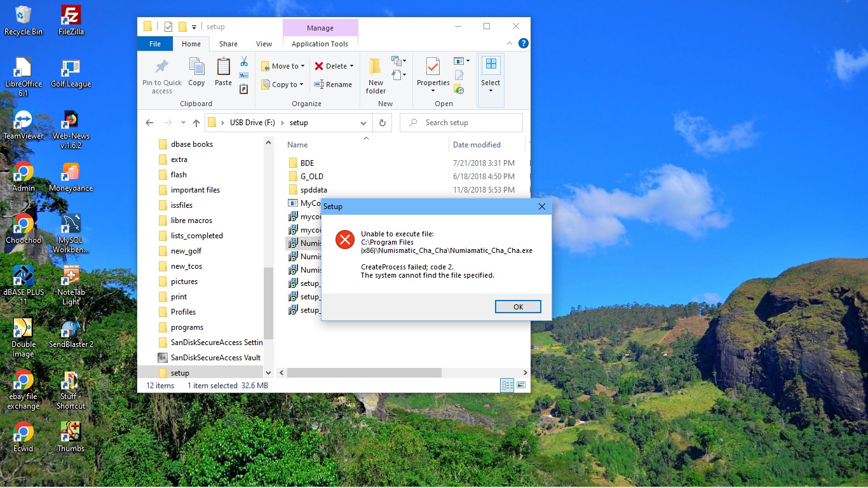Switch to large thumbnails view in the status bar
Viewport: 868px width, 488px height.
tap(521, 385)
